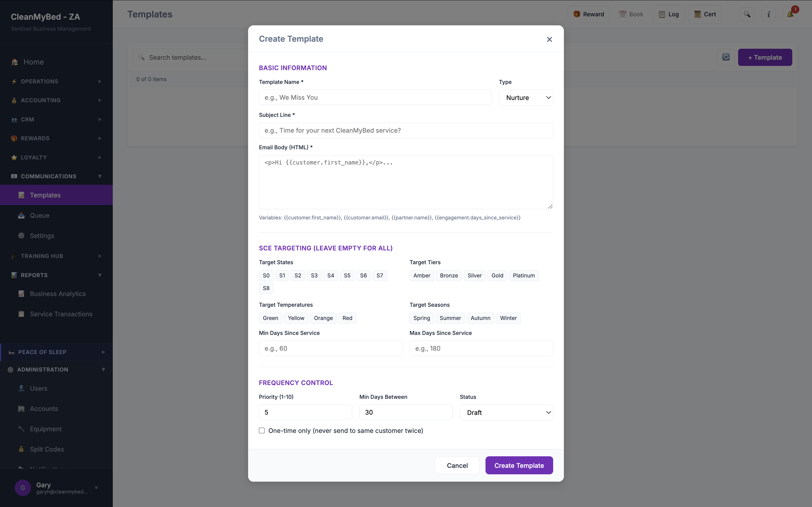The image size is (812, 507).
Task: Click the refresh icon beside + Template
Action: [x=726, y=57]
